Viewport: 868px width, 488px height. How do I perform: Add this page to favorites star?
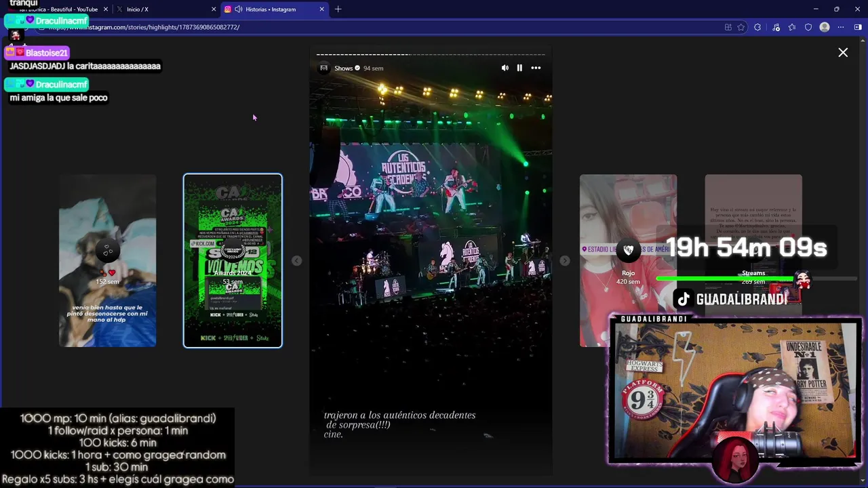(741, 27)
